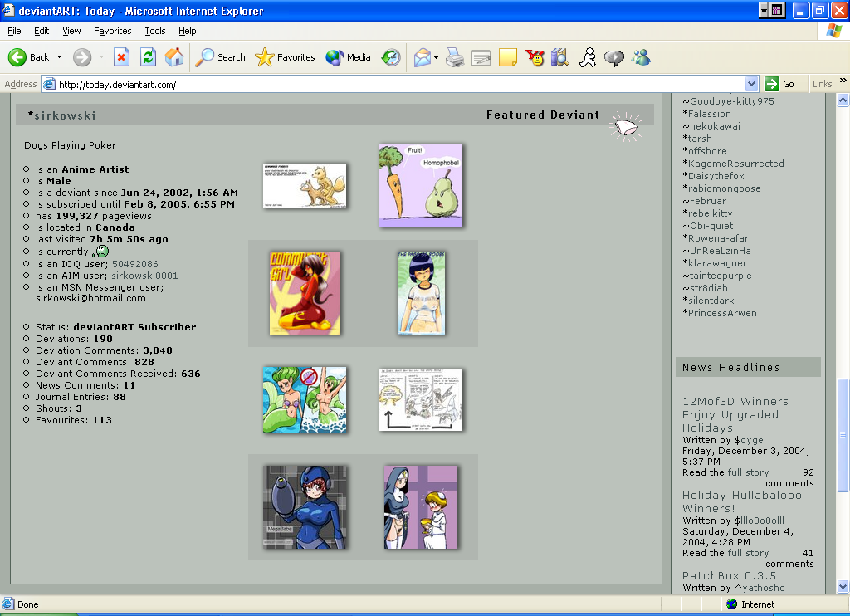Open the Favorites menu

click(x=112, y=31)
